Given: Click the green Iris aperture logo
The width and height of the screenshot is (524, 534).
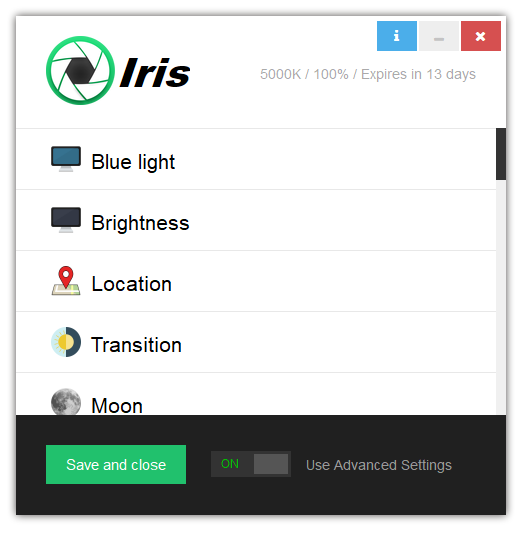Looking at the screenshot, I should [x=80, y=70].
